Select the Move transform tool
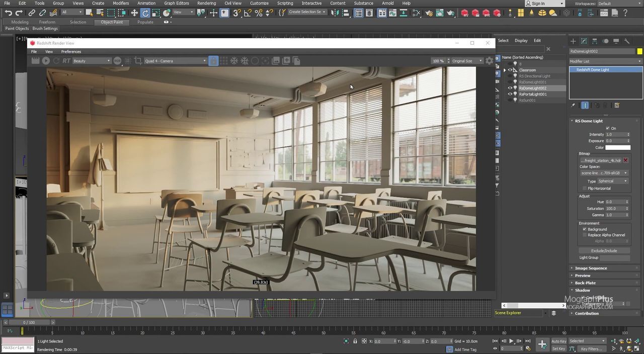 click(x=134, y=13)
